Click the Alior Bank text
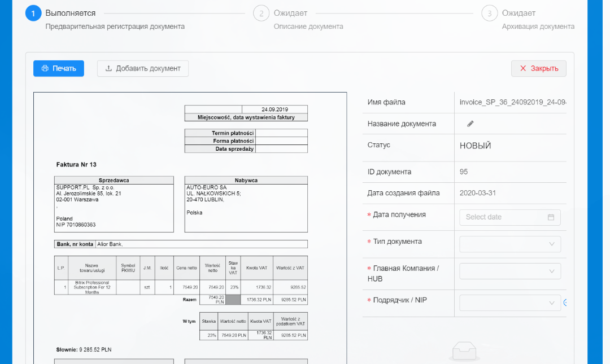The width and height of the screenshot is (610, 364). [110, 244]
